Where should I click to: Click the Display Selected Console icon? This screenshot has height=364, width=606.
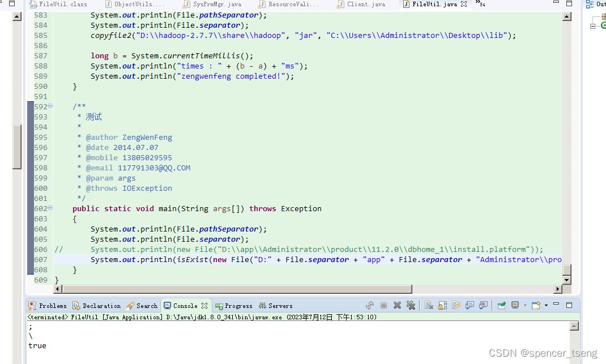click(515, 305)
